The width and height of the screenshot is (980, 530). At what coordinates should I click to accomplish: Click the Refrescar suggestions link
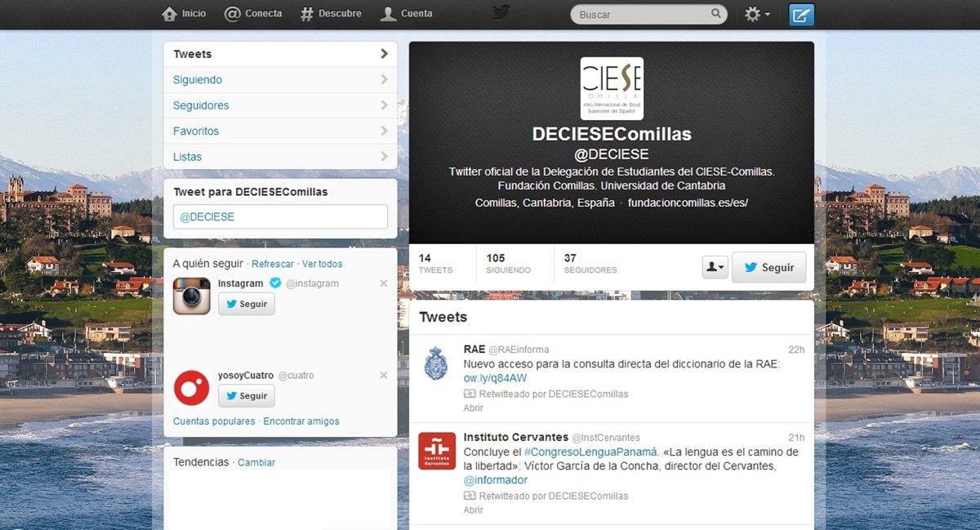pyautogui.click(x=273, y=264)
